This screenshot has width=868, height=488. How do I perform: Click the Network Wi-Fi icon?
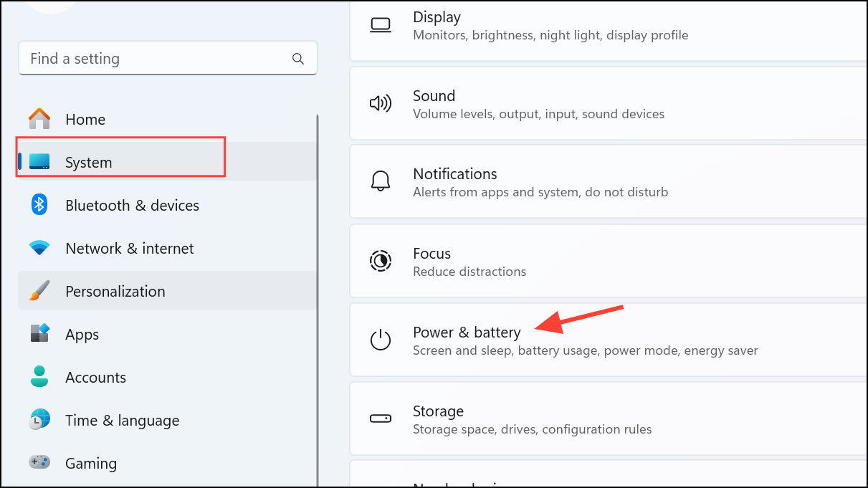pos(39,248)
